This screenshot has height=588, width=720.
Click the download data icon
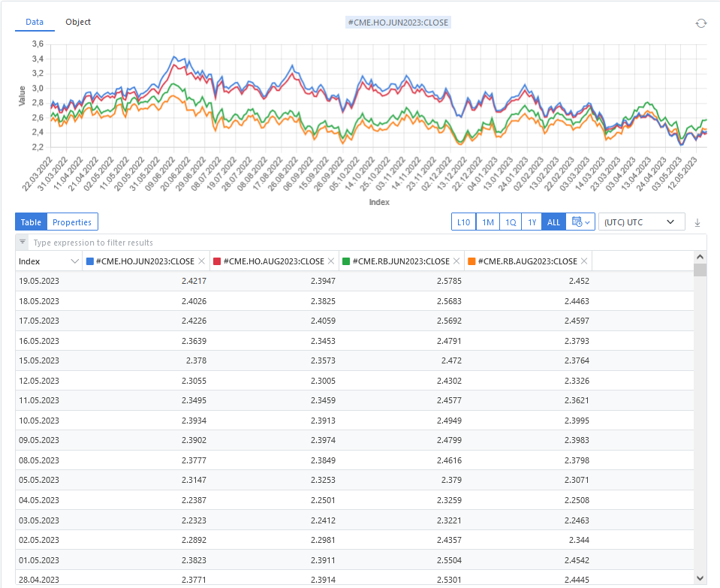[697, 222]
